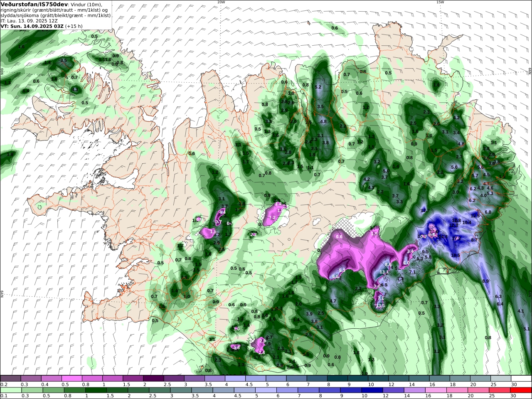
Task: Click the coral-red 25–30 swatch in bottom legend row
Action: (x=500, y=390)
